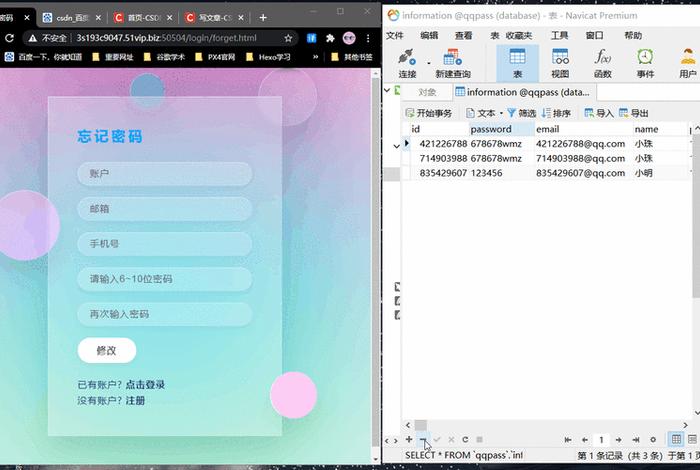Click the 请输入6~10位密码 password field

tap(165, 279)
